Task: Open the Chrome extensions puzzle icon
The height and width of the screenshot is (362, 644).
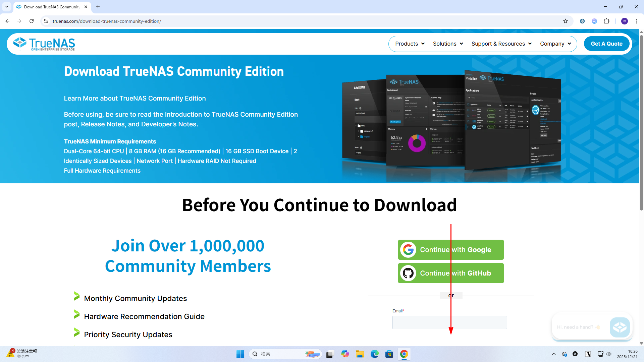Action: tap(606, 21)
